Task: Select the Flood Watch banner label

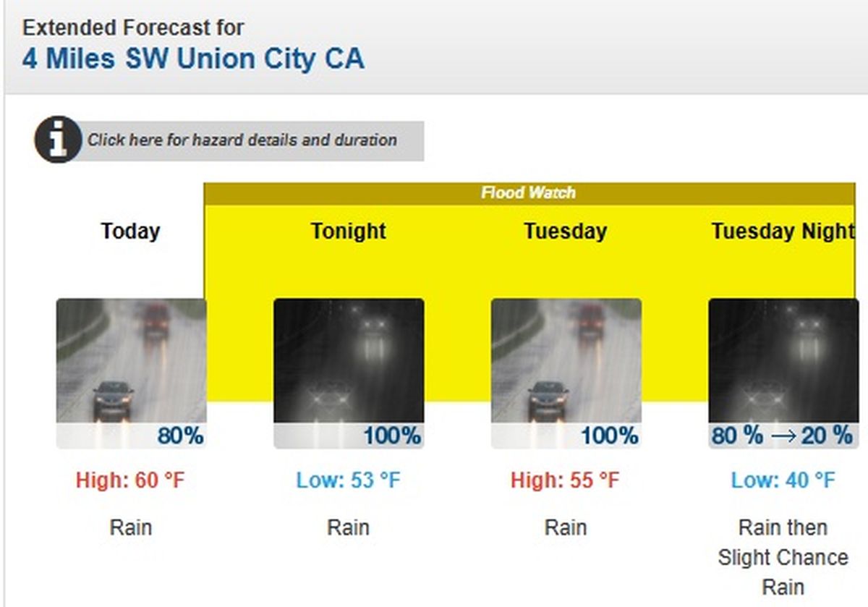Action: tap(529, 192)
